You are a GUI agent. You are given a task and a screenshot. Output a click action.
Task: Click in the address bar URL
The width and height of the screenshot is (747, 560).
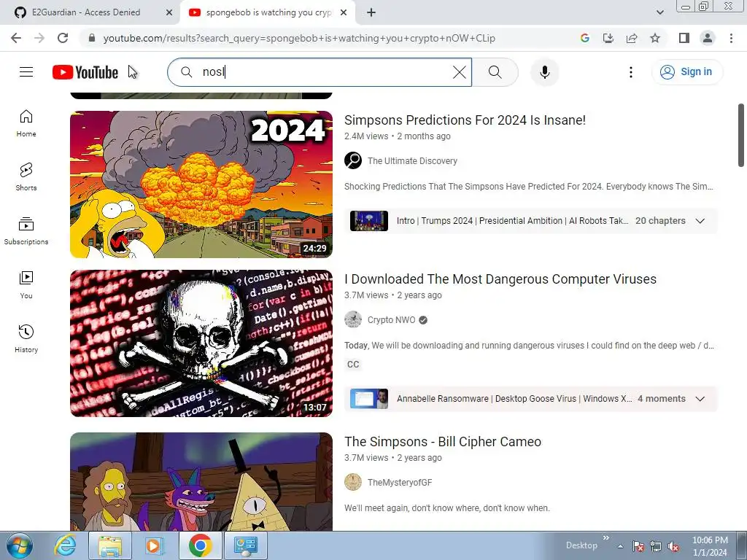tap(298, 38)
